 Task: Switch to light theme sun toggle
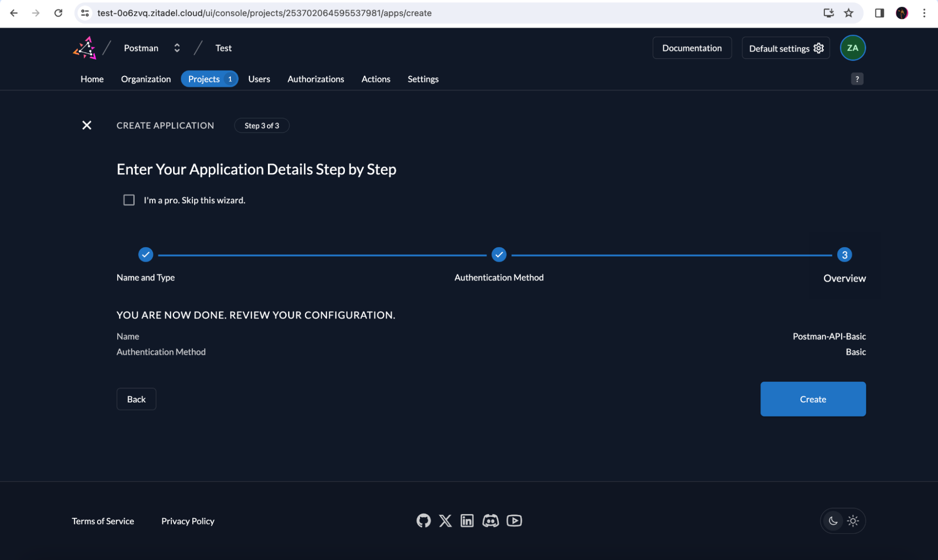coord(853,521)
